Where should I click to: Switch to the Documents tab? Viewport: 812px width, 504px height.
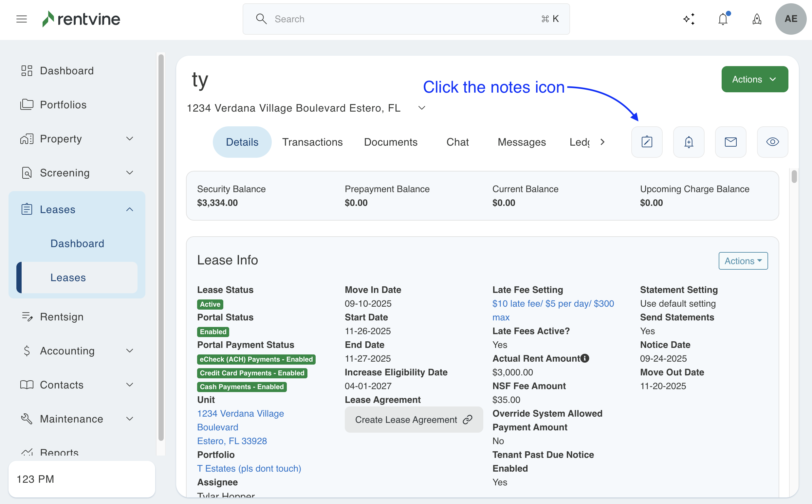point(391,142)
